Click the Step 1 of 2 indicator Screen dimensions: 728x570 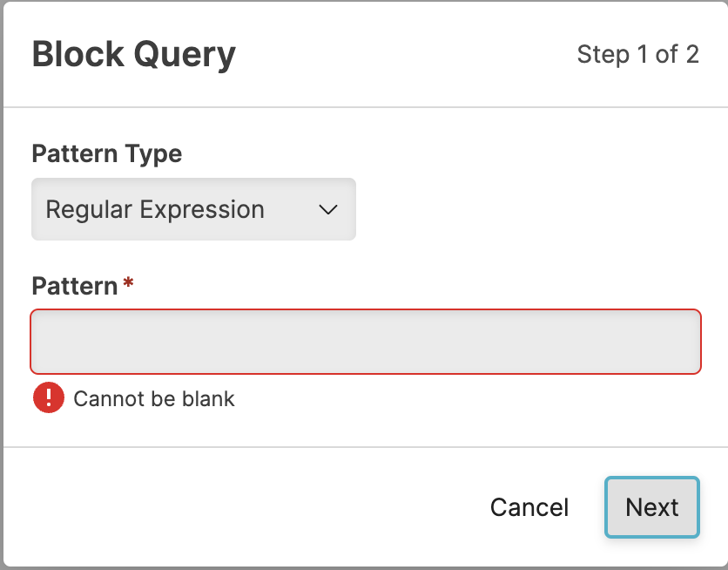click(x=639, y=54)
